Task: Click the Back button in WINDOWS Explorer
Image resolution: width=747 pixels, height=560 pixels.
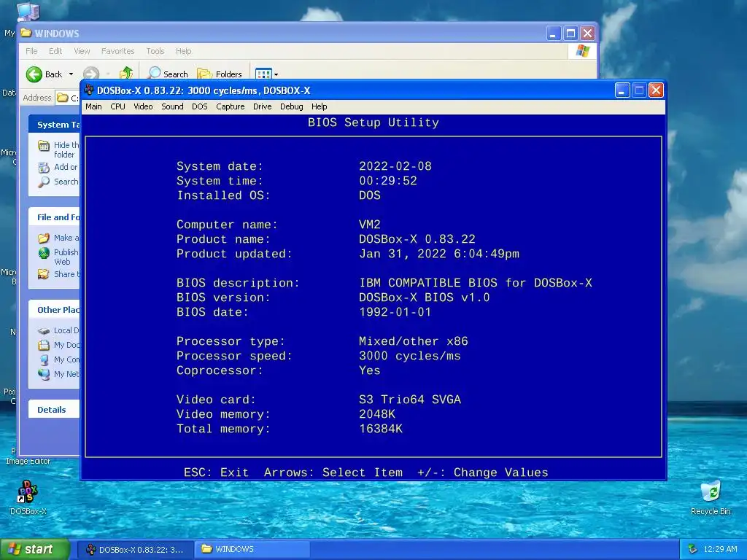Action: tap(44, 74)
